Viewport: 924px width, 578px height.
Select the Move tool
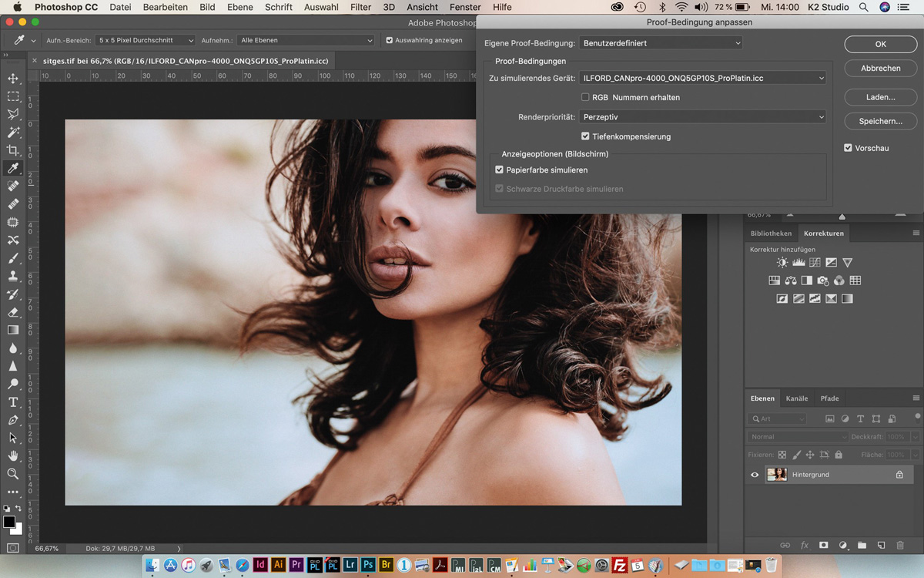pos(13,79)
